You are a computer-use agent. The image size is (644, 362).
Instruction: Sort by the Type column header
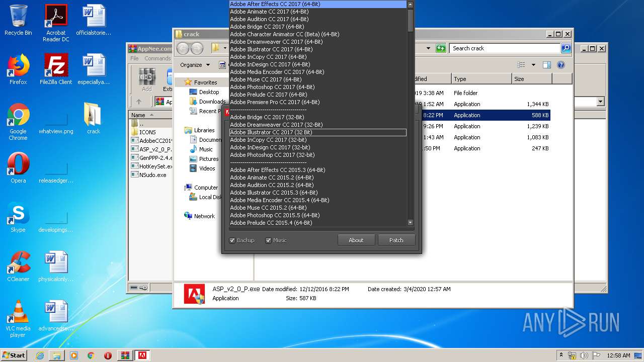click(481, 79)
